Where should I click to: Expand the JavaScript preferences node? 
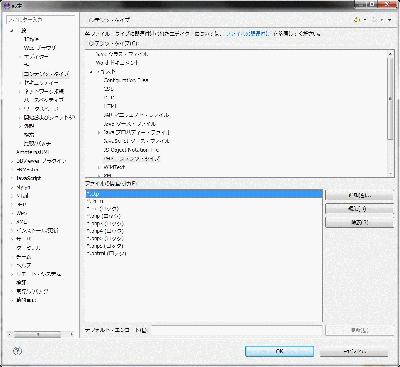tap(12, 178)
